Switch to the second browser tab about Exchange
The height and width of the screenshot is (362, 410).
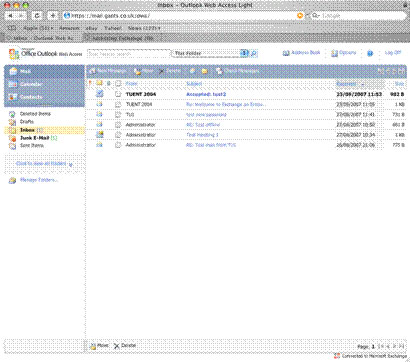[x=121, y=38]
